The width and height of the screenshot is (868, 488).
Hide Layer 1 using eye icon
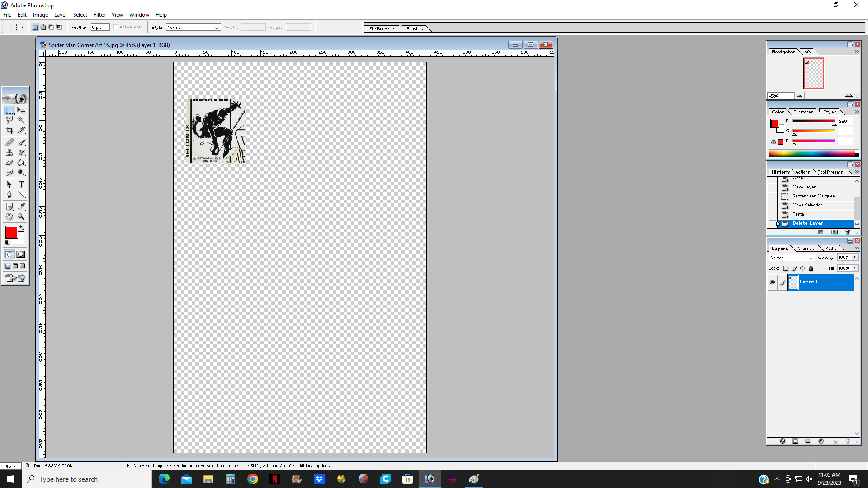click(772, 282)
